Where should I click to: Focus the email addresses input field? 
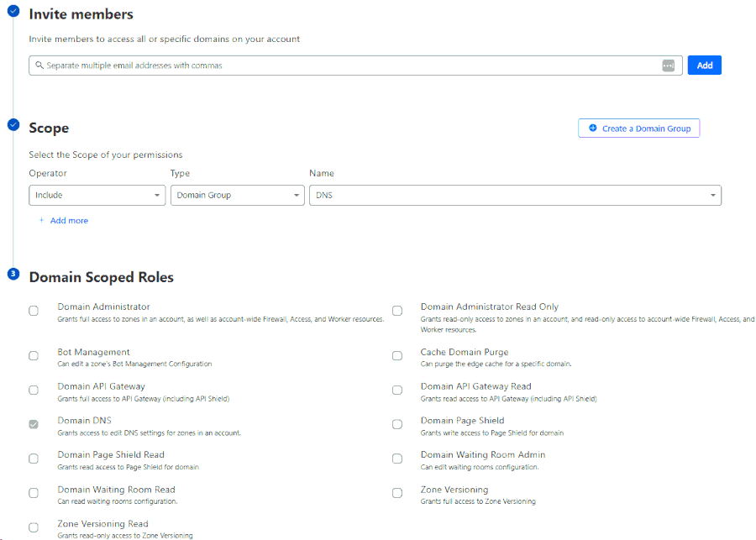pos(356,66)
